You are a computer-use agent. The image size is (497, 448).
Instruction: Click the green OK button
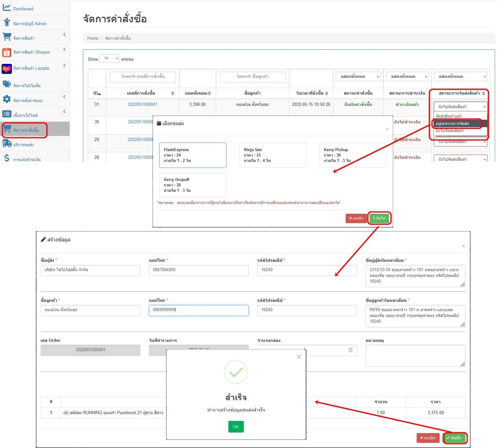(236, 427)
